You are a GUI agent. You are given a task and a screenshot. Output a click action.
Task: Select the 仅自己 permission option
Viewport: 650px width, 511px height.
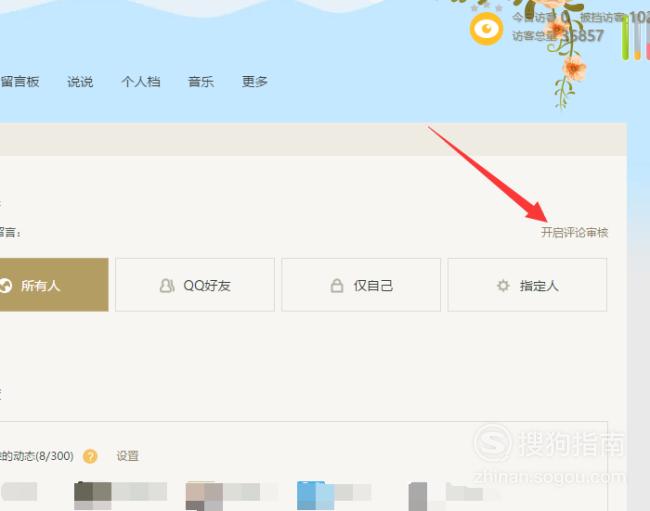pyautogui.click(x=361, y=285)
